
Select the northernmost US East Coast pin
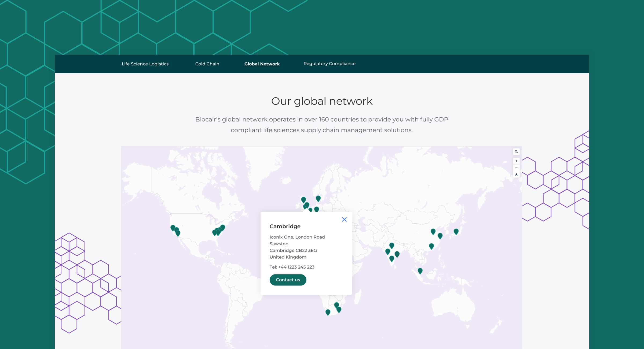point(222,227)
